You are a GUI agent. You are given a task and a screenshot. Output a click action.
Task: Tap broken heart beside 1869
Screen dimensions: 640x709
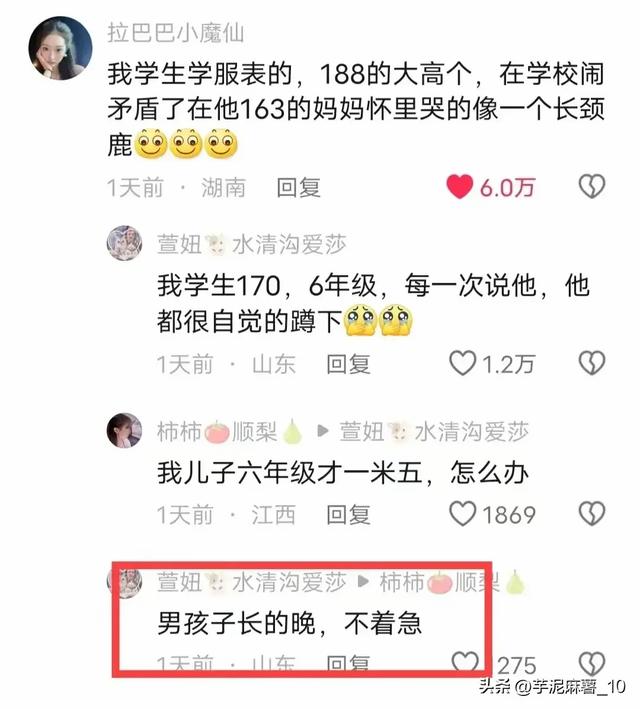click(592, 514)
